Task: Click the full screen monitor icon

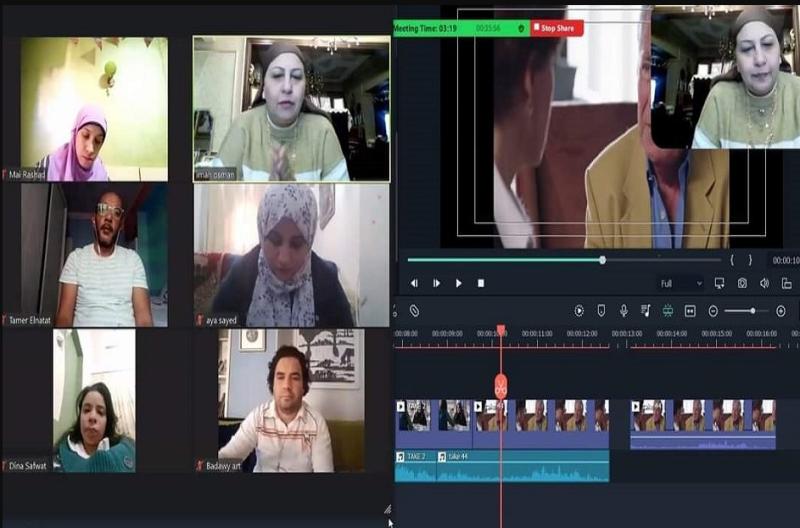Action: (x=719, y=283)
